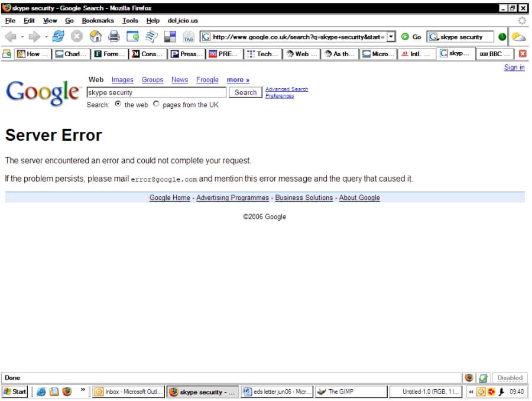Screen dimensions: 532x401
Task: Expand hidden system tray icons
Action: coord(471,392)
